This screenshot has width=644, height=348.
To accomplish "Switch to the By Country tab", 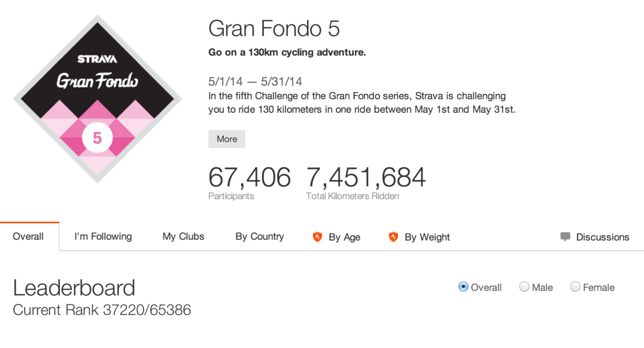I will [x=260, y=236].
